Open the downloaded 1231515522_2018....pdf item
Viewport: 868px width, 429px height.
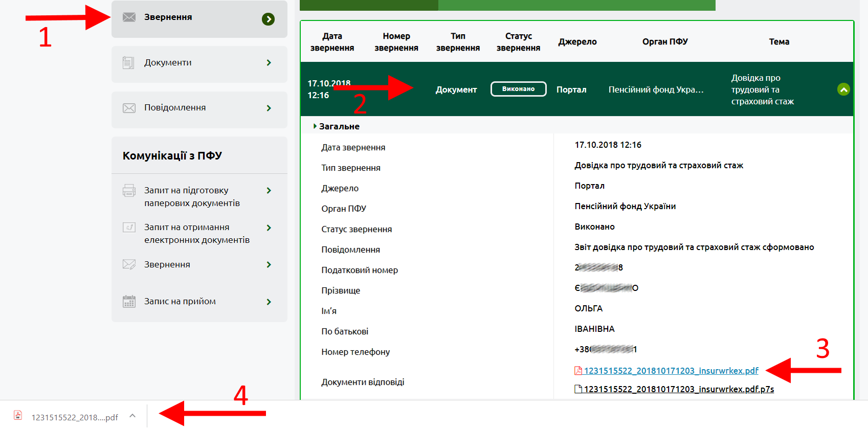coord(75,417)
